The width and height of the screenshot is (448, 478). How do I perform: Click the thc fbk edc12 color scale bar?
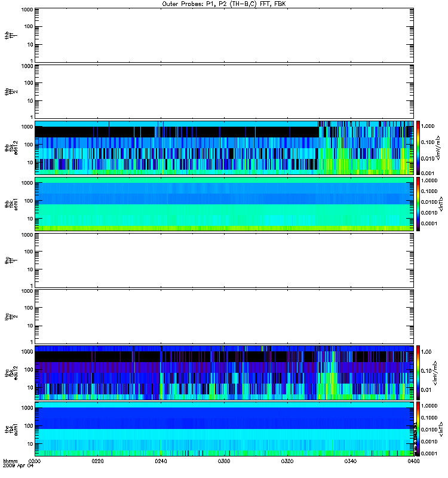(x=418, y=372)
